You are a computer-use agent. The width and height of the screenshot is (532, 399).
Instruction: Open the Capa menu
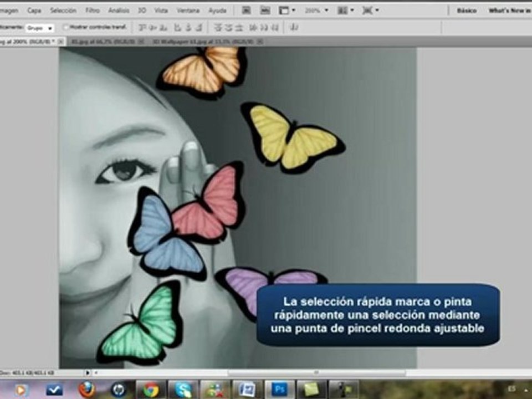pos(34,11)
